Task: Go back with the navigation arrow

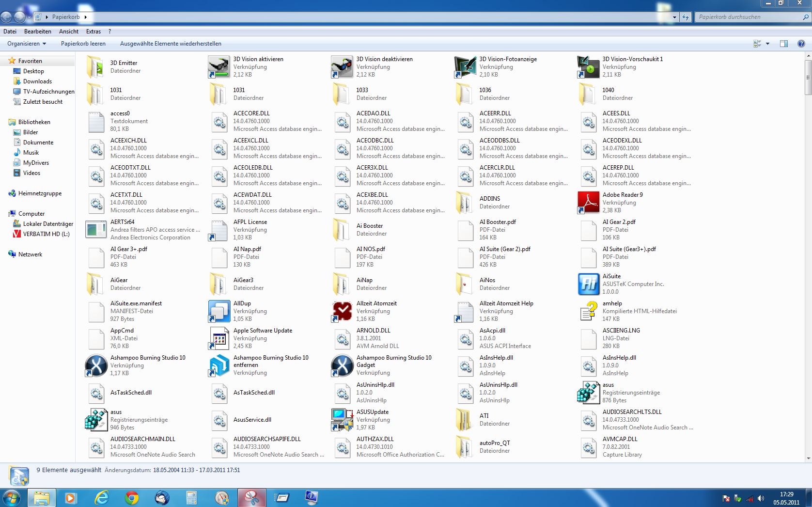Action: 6,17
